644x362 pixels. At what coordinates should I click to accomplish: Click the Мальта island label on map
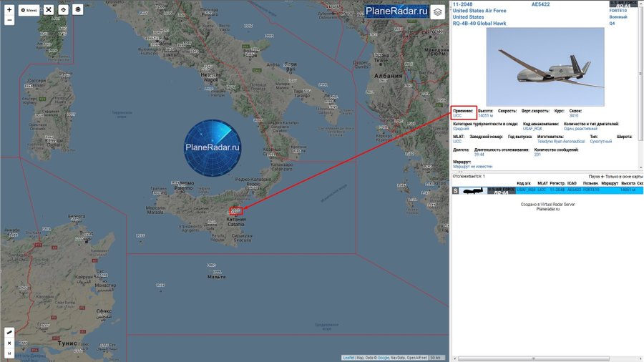216,277
